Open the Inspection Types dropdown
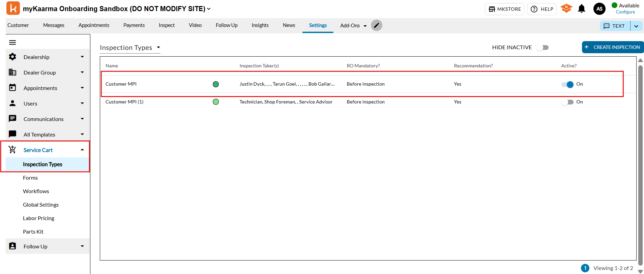The width and height of the screenshot is (644, 274). [130, 48]
